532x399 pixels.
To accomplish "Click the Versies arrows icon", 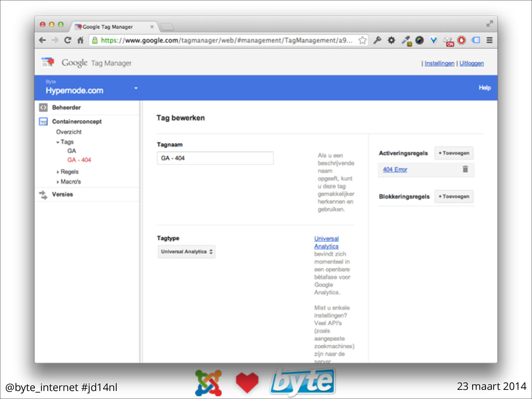I will 43,195.
